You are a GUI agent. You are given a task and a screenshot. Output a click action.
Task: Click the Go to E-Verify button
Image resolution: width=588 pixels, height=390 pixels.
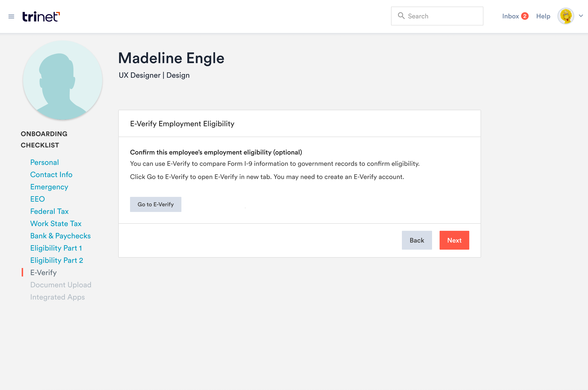155,204
